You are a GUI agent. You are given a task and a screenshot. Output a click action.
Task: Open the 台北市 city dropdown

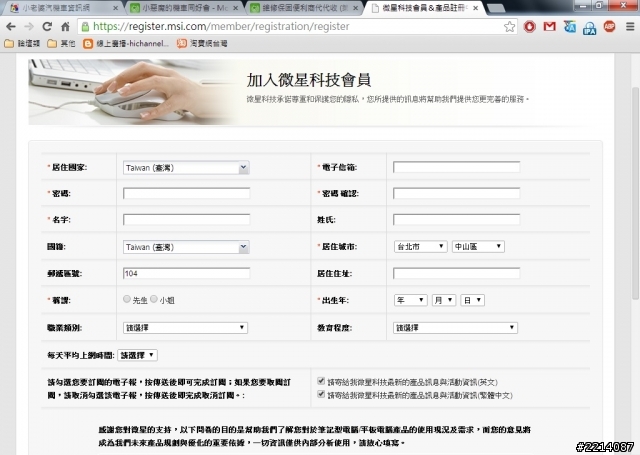coord(420,246)
